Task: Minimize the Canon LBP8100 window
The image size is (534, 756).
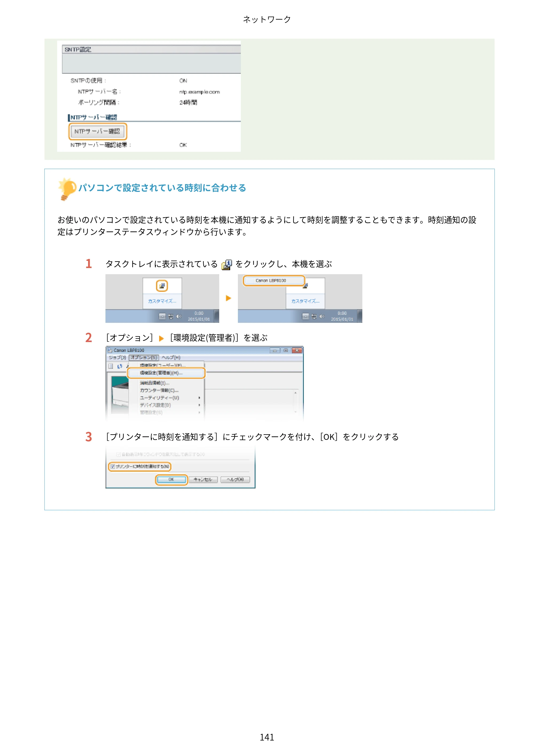Action: click(275, 350)
